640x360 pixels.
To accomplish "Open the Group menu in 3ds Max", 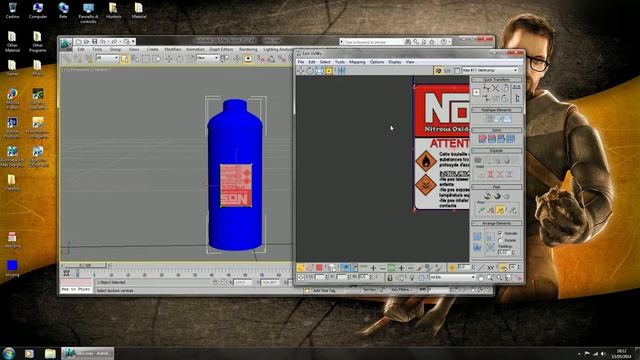I will [115, 49].
